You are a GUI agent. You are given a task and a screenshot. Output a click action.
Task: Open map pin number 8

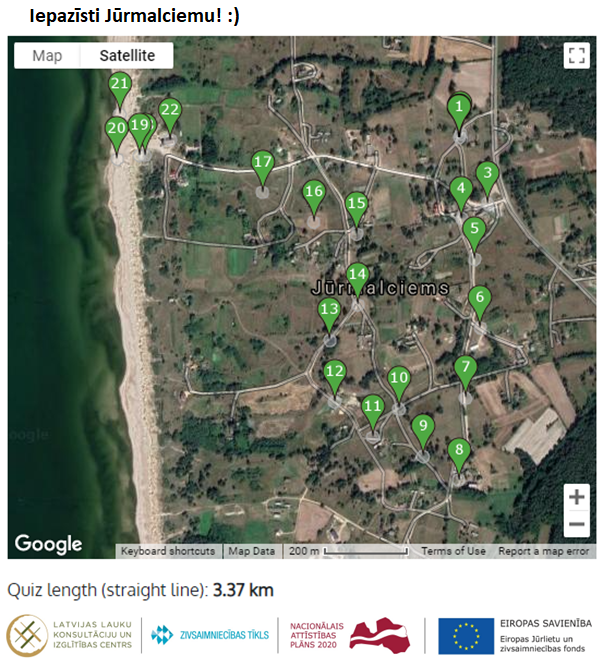[x=459, y=453]
